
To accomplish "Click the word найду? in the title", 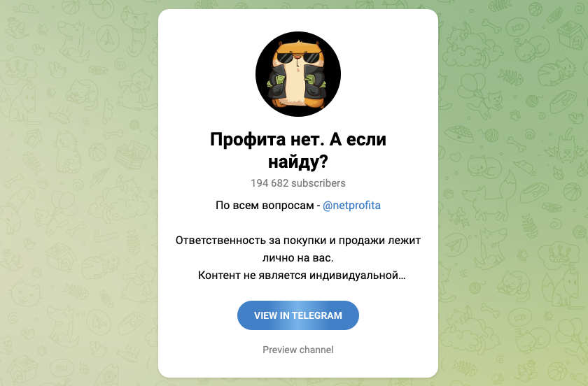I will pyautogui.click(x=298, y=162).
